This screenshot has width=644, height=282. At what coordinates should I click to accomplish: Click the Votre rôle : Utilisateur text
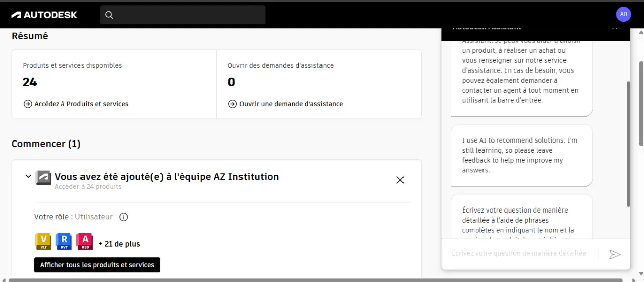click(x=73, y=217)
